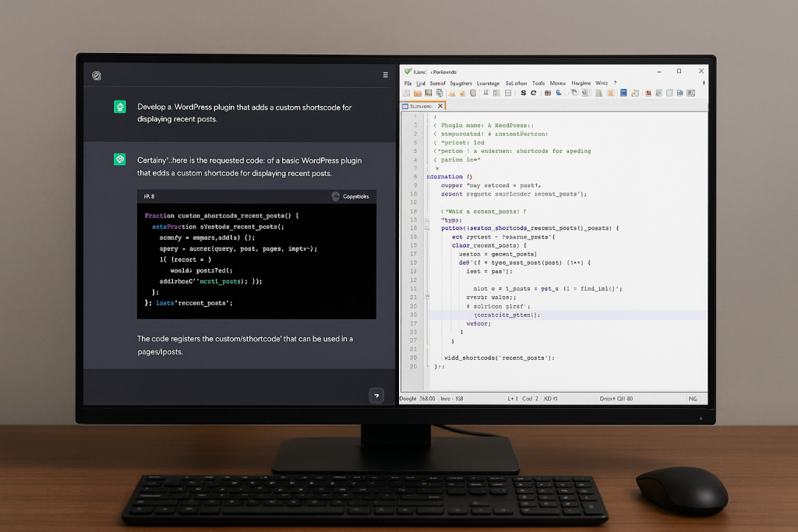Open the 'Syugthers' menu

click(x=461, y=83)
